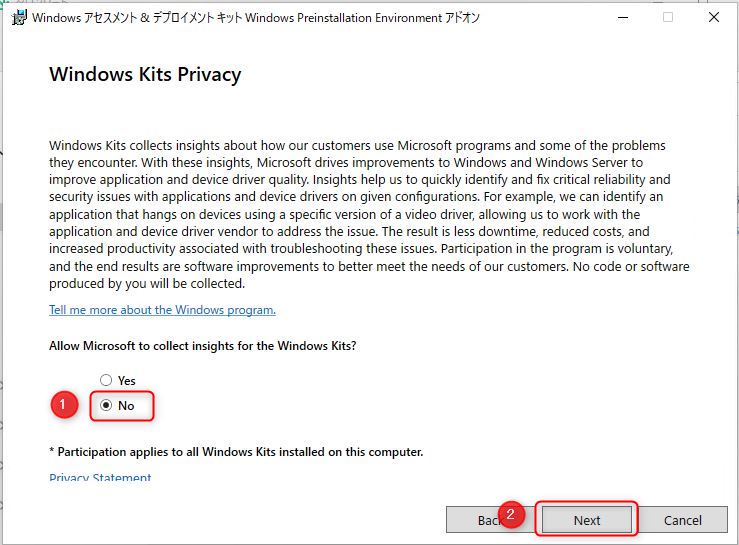Click the red step 1 annotation badge
The image size is (739, 545).
click(x=64, y=405)
